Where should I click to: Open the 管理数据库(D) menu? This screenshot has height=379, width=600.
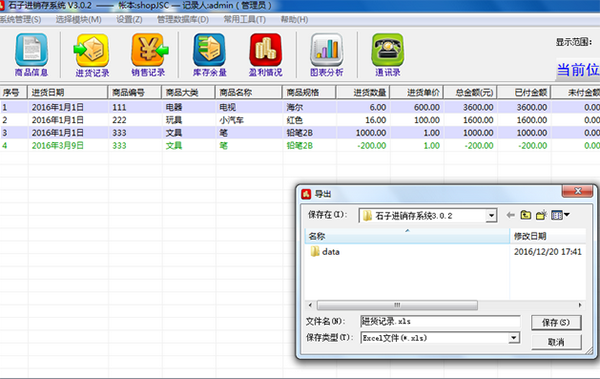click(183, 20)
